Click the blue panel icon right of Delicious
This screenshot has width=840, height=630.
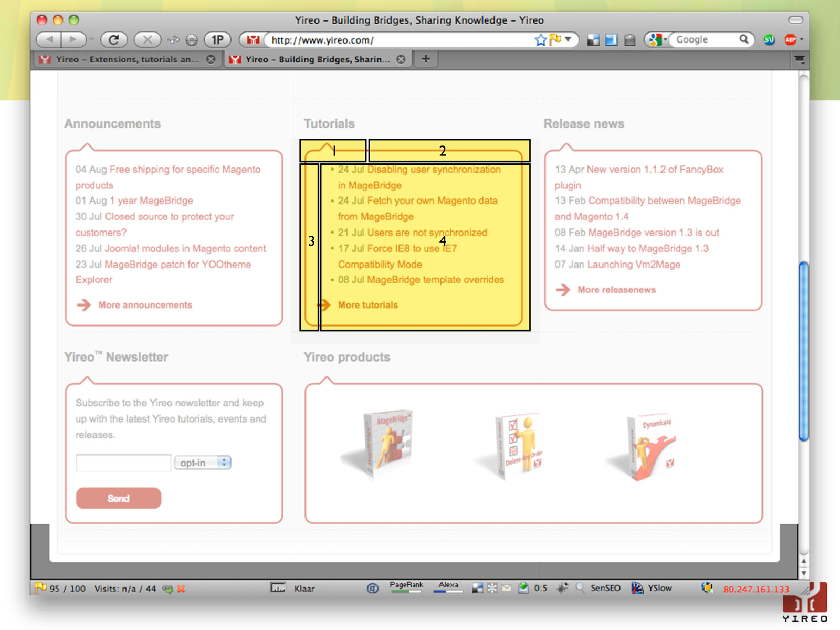(x=612, y=40)
